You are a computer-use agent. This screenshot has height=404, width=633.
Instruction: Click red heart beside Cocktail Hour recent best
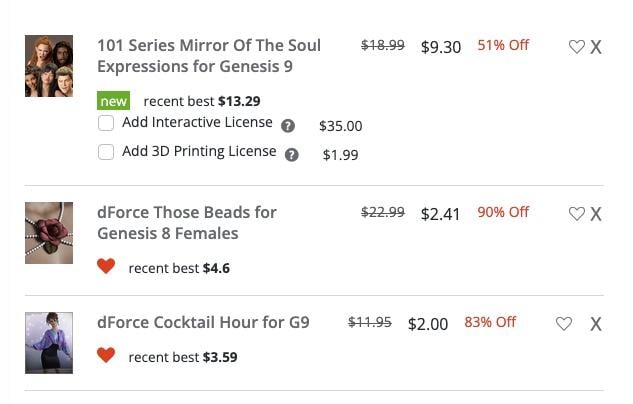tap(106, 355)
